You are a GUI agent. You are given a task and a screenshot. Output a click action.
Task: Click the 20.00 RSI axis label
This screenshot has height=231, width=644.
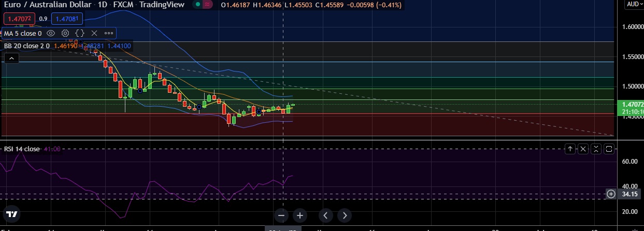[x=629, y=212]
